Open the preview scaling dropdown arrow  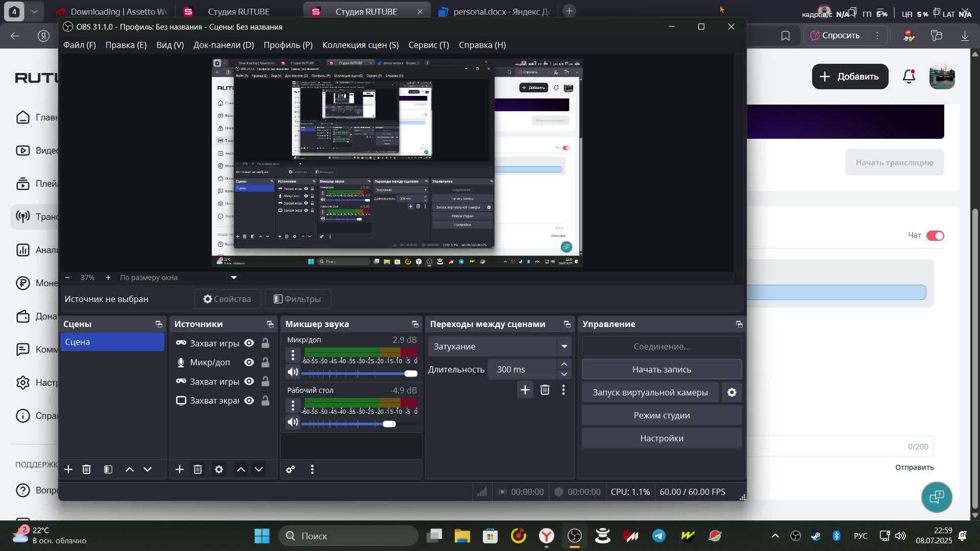coord(234,278)
